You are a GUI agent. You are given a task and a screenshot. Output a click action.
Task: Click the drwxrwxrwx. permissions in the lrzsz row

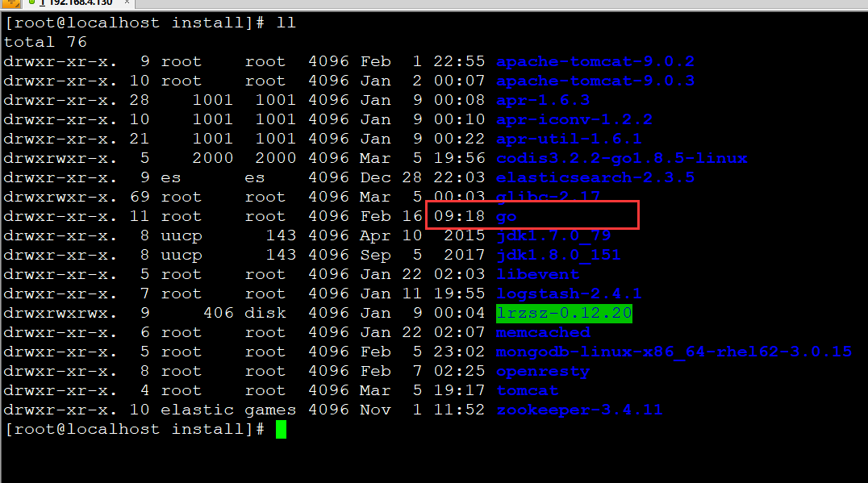coord(61,313)
